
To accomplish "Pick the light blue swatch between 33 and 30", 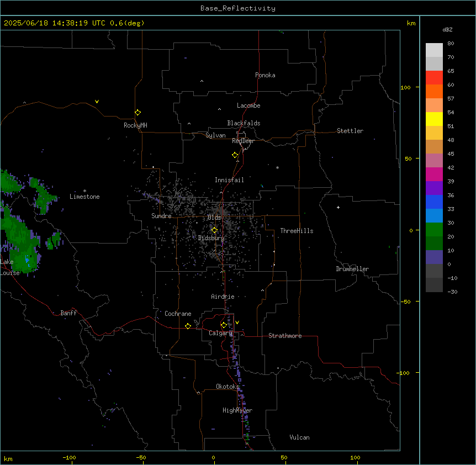I will pyautogui.click(x=434, y=216).
